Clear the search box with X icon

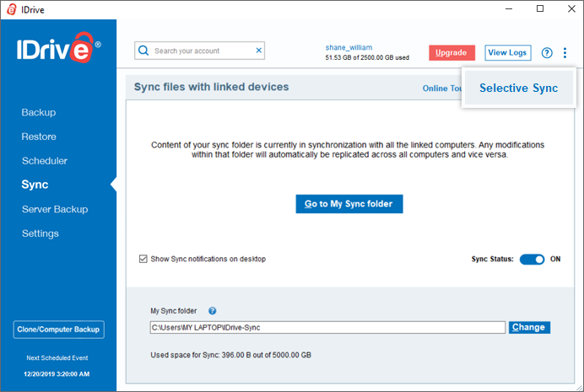pos(259,51)
